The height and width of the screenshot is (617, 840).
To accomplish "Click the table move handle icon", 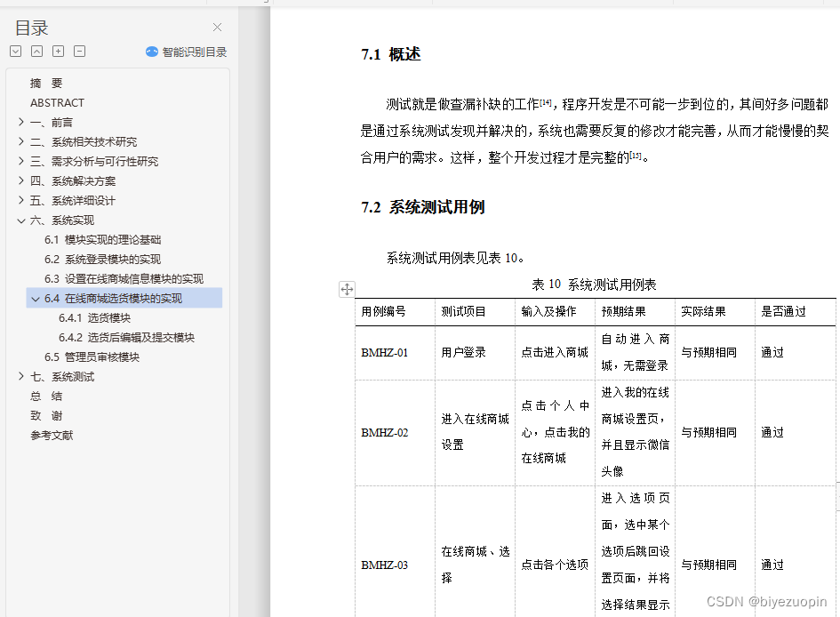I will pyautogui.click(x=347, y=289).
